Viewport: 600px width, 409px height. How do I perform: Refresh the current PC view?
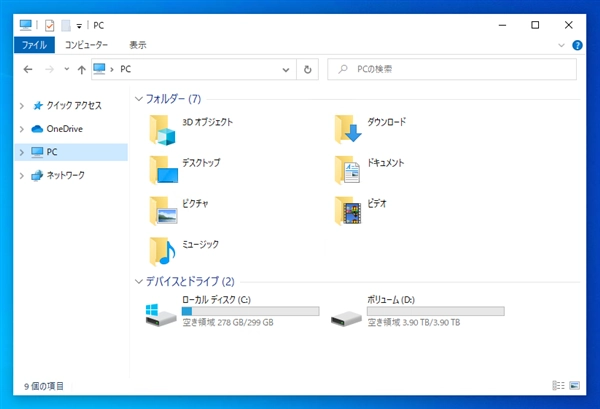(x=308, y=70)
